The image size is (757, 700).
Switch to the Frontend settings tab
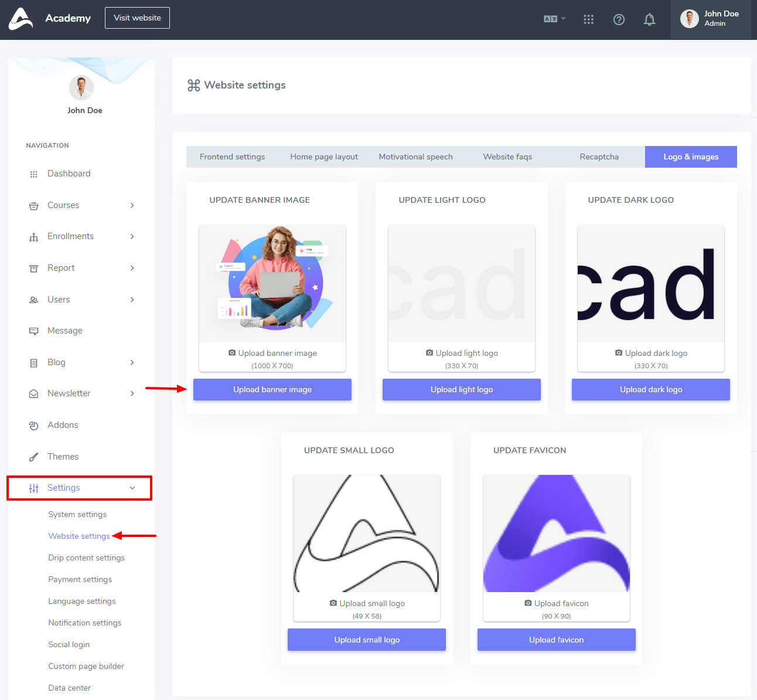[x=232, y=157]
